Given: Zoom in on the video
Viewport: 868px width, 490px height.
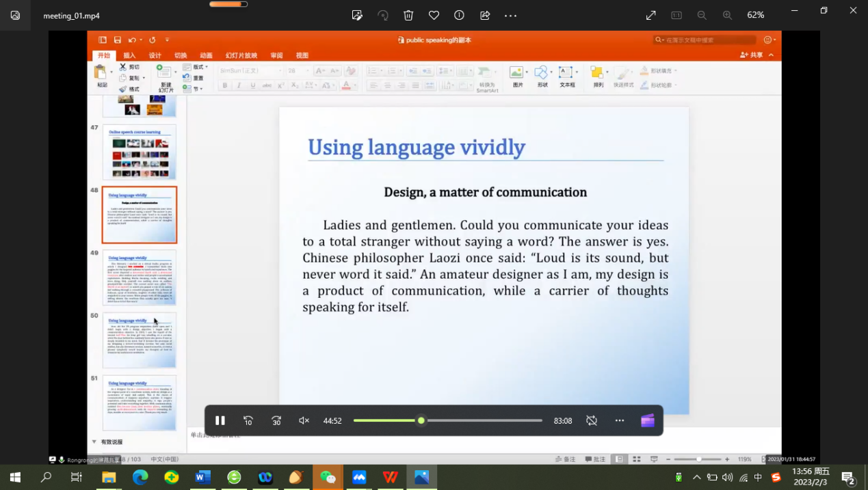Looking at the screenshot, I should [x=727, y=15].
